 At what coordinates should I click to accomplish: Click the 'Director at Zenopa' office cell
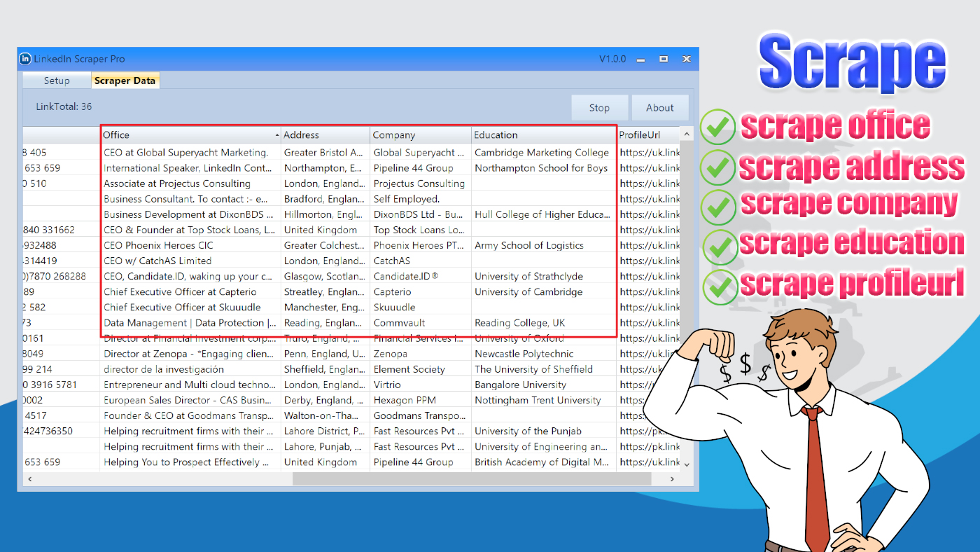point(190,354)
